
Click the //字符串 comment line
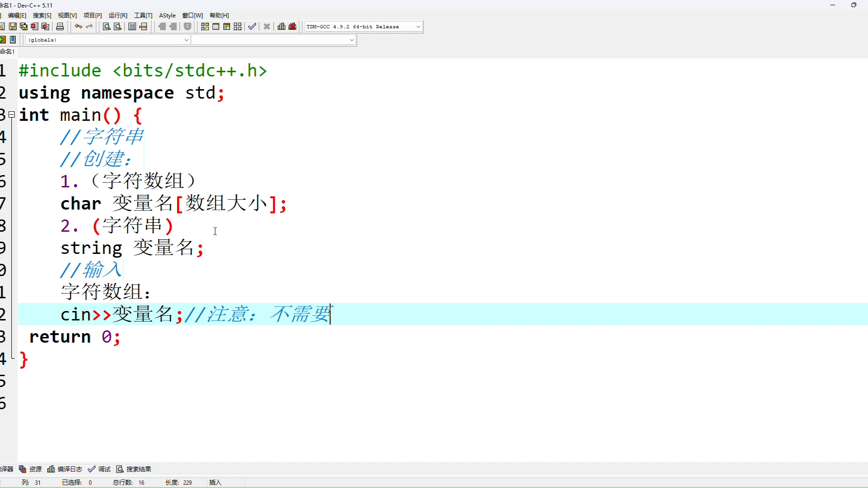pos(102,137)
